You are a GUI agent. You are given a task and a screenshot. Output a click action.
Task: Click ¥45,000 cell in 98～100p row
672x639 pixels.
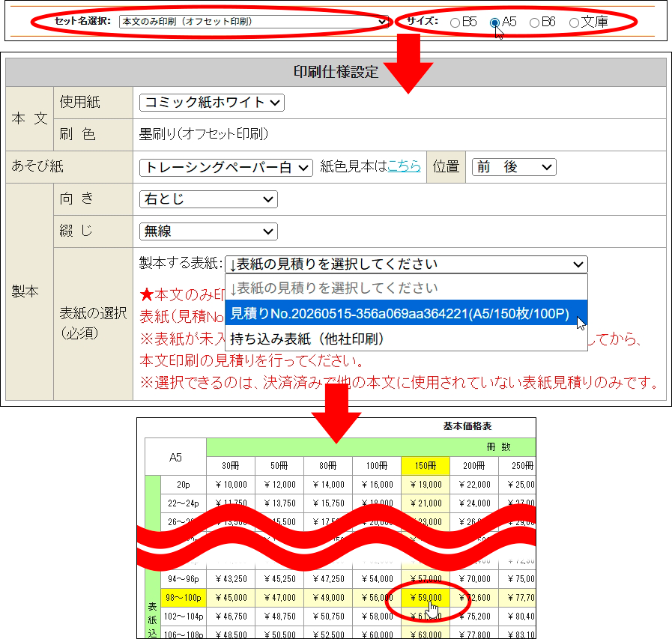(231, 598)
